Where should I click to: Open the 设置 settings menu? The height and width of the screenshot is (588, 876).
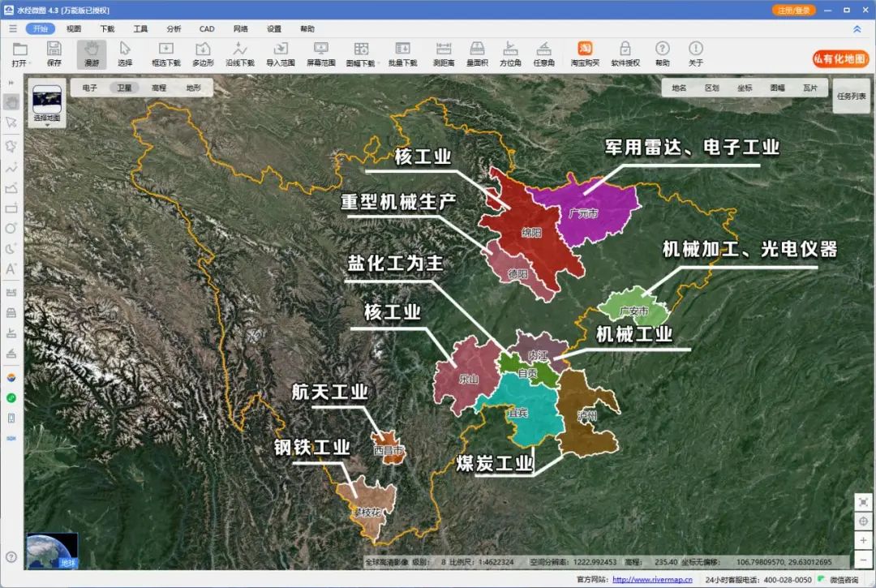pyautogui.click(x=274, y=28)
